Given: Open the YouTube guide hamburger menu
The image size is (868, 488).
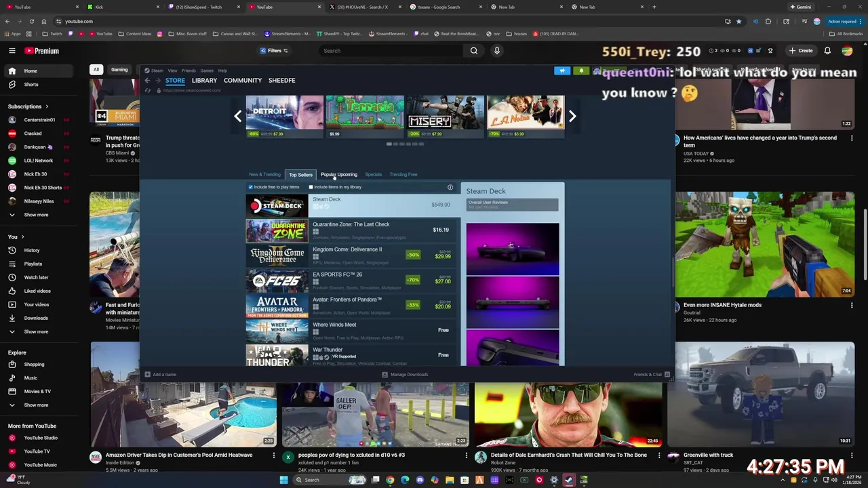Looking at the screenshot, I should click(x=12, y=51).
